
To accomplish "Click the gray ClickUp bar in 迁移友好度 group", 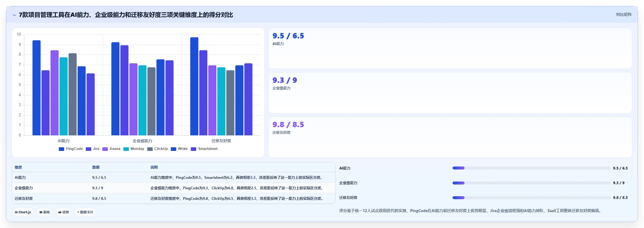I will coord(230,103).
